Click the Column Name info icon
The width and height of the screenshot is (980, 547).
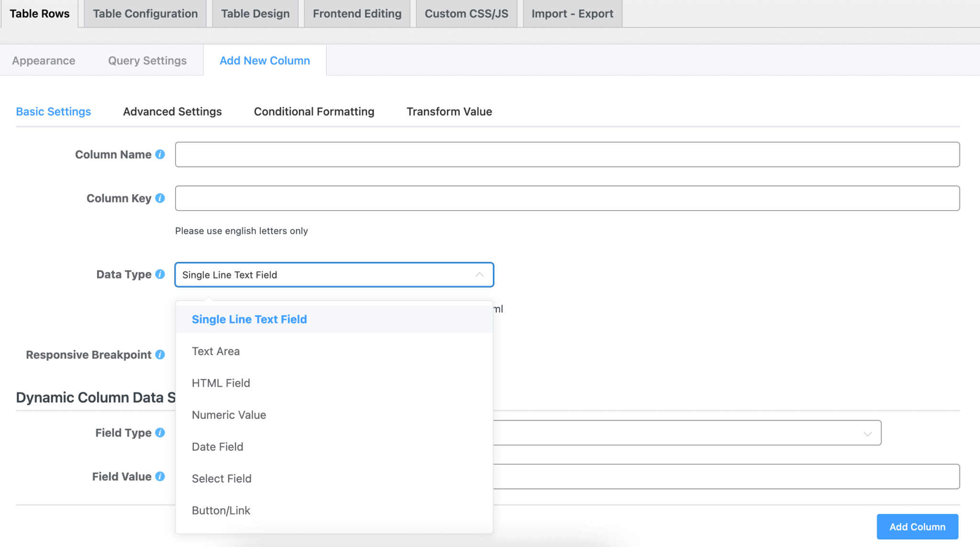point(160,155)
